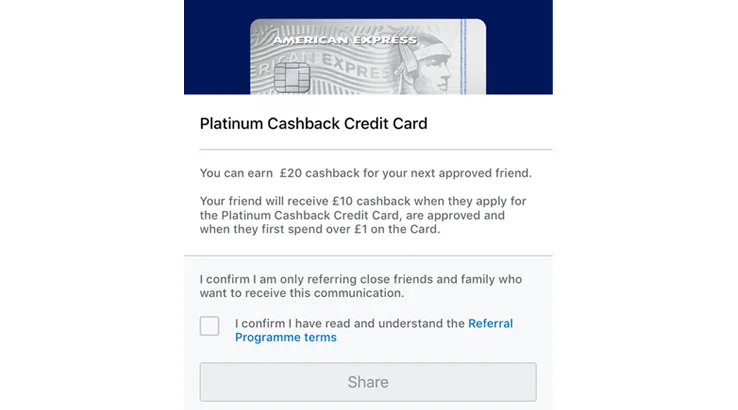Click the close friends and family confirmation text
Viewport: 738px width, 410px height.
360,286
